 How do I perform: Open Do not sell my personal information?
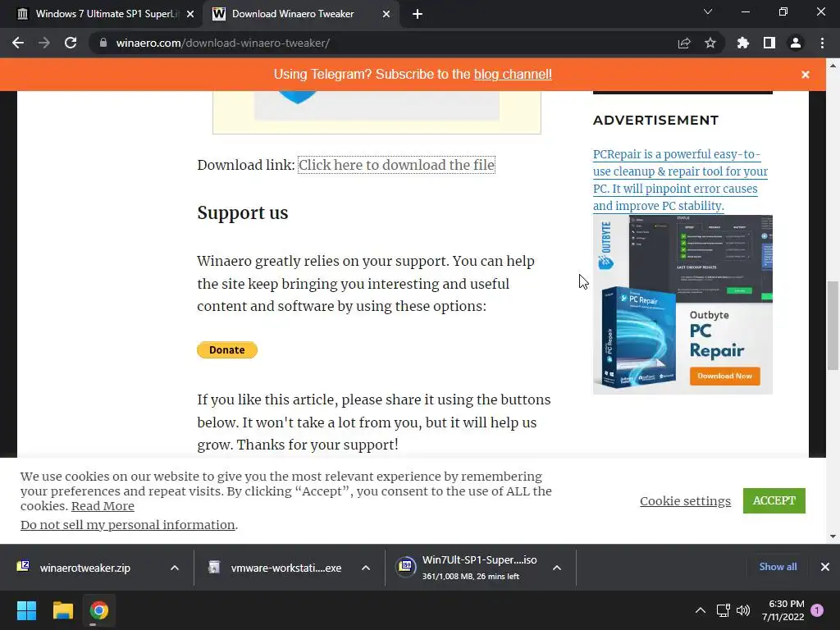127,525
